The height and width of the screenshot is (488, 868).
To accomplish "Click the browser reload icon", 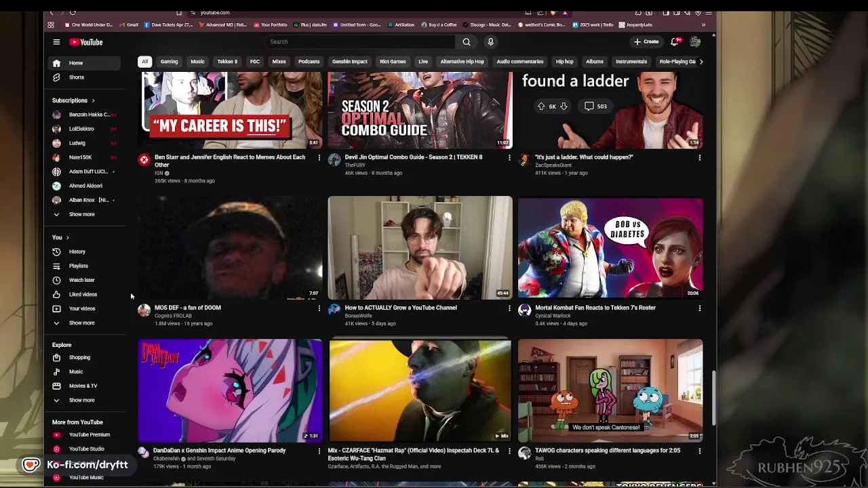I will (x=73, y=12).
